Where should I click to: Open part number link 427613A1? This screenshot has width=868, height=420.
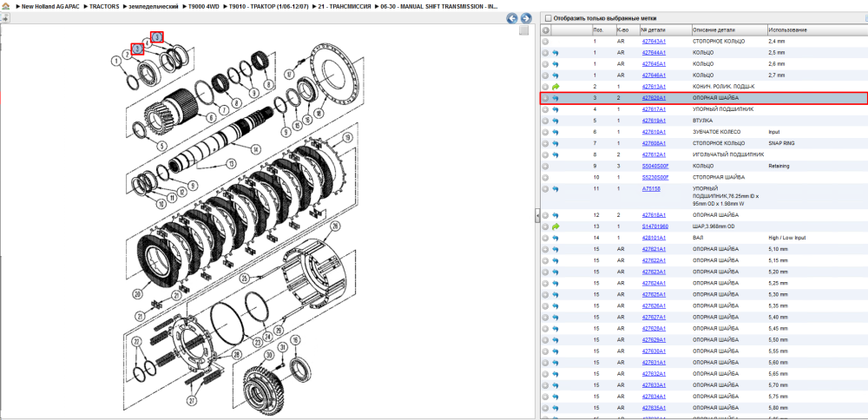click(654, 87)
